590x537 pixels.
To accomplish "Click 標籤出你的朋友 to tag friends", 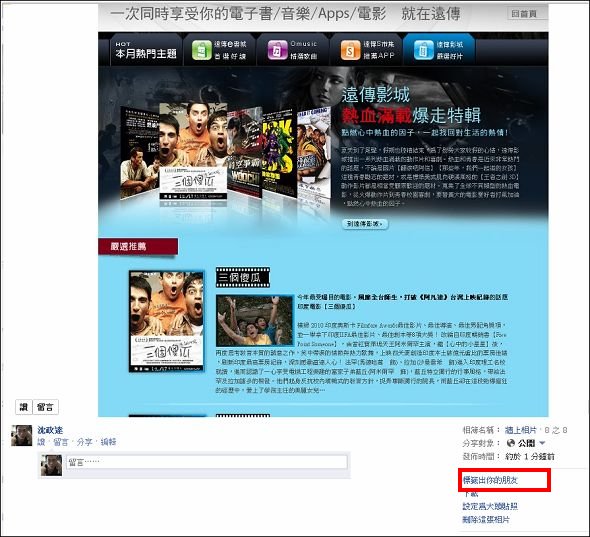I will click(490, 481).
